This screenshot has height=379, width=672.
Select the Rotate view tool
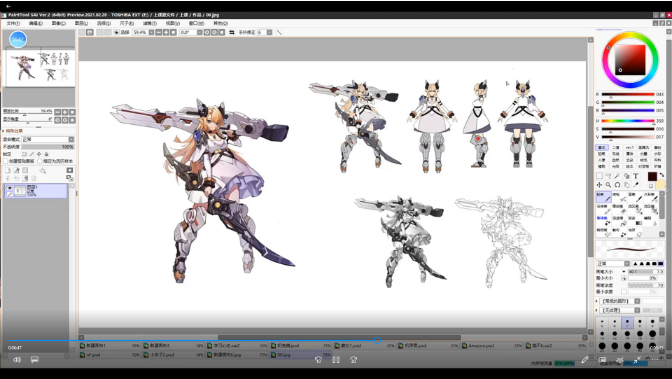[x=617, y=185]
